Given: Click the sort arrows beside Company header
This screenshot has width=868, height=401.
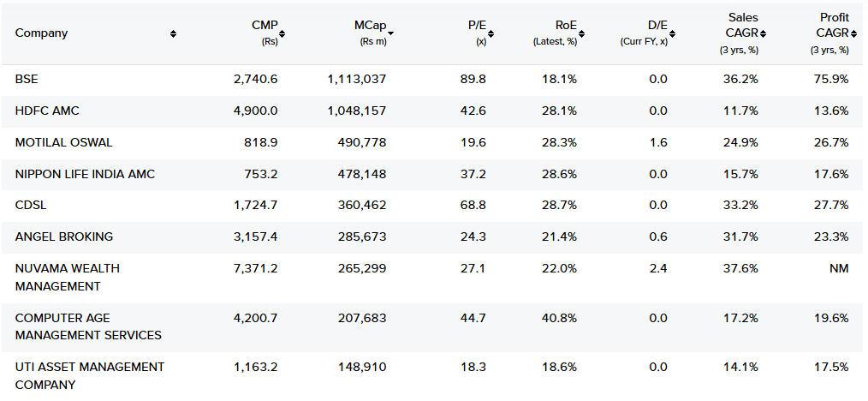Looking at the screenshot, I should click(x=173, y=33).
